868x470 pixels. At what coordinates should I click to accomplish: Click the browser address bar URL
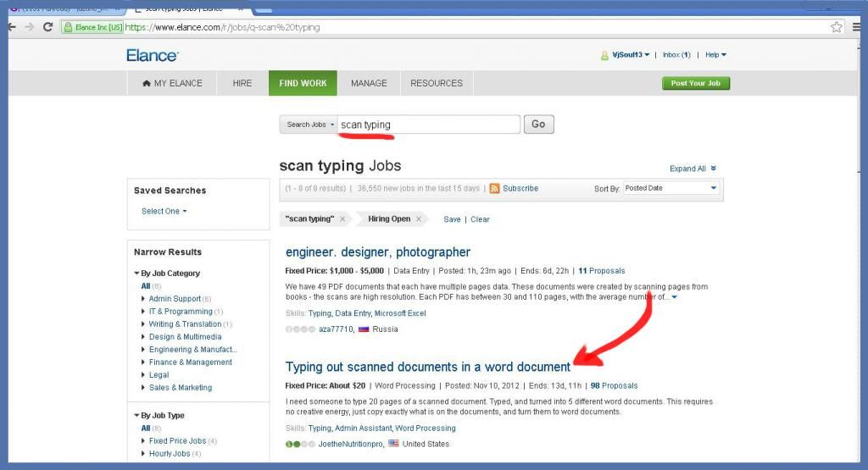pos(222,27)
